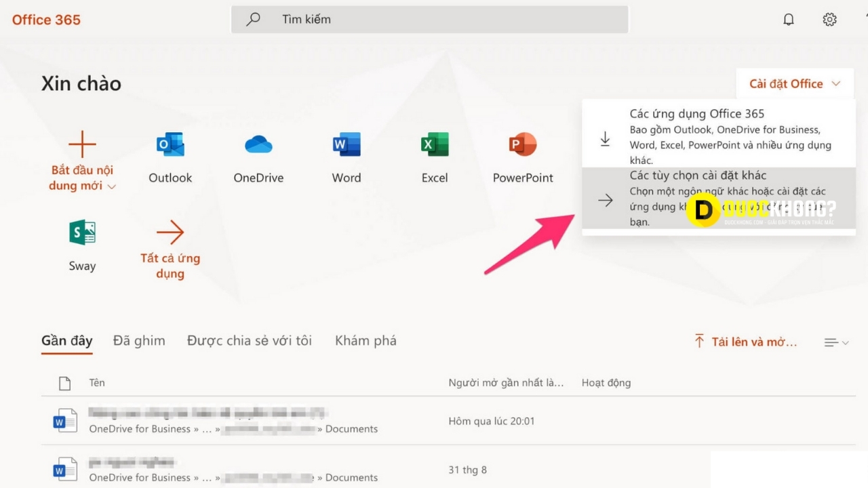
Task: Open the PowerPoint app icon
Action: (x=523, y=144)
